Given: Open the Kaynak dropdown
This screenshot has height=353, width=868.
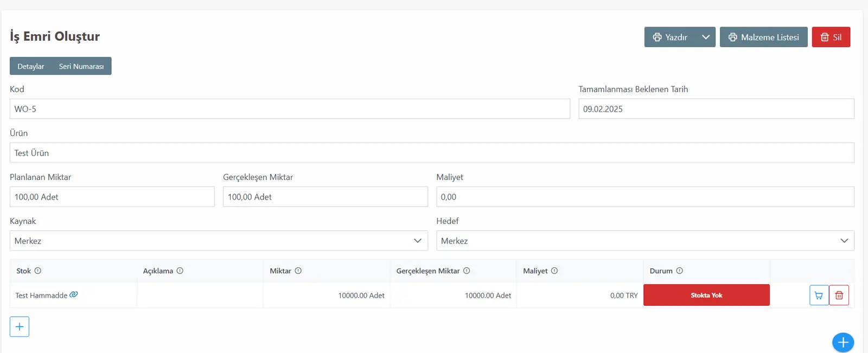Looking at the screenshot, I should tap(219, 241).
